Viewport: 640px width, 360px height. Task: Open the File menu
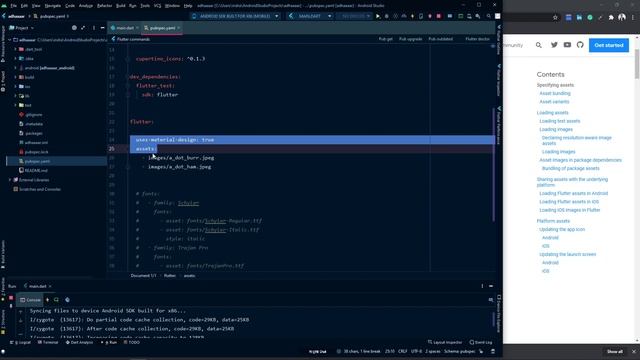[13, 6]
